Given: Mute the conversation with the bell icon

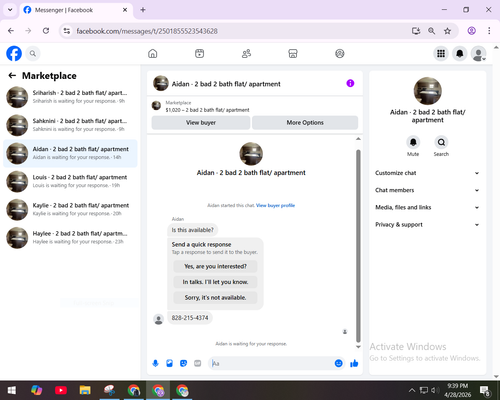Looking at the screenshot, I should click(x=413, y=142).
